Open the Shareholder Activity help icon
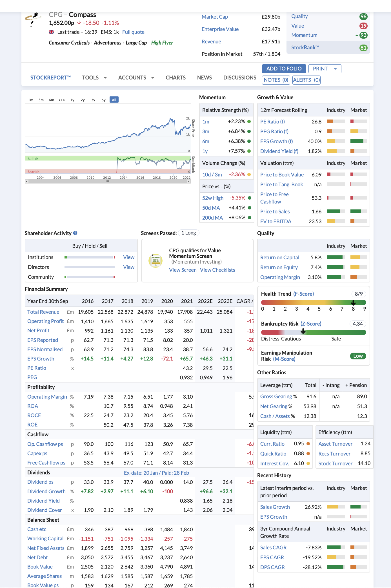The image size is (391, 588). coord(75,233)
